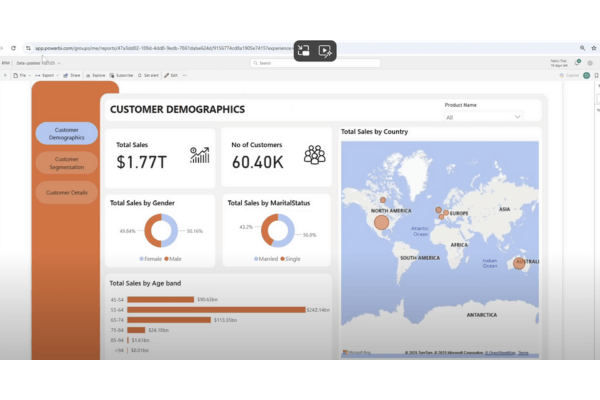Click the Power BI URL in the address bar
600x400 pixels.
163,48
